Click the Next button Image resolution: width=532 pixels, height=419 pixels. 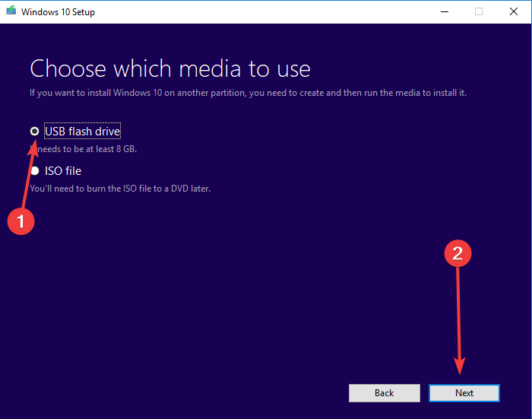[x=464, y=393]
